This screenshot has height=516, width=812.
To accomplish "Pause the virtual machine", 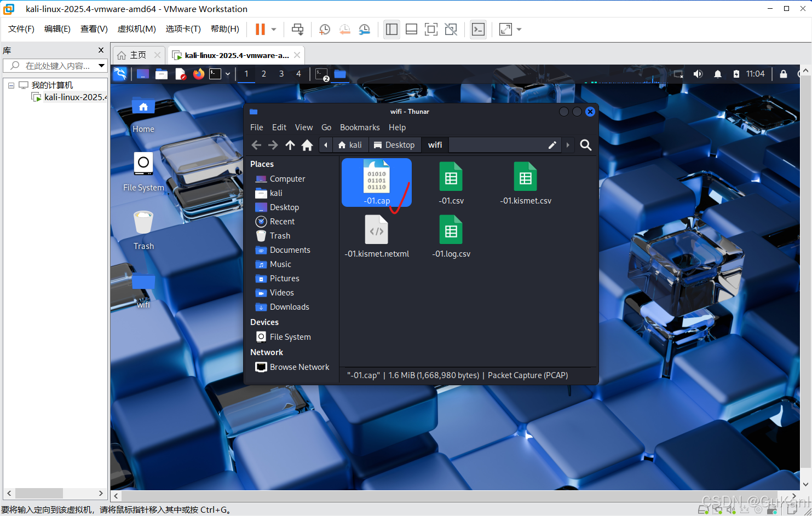I will [260, 30].
